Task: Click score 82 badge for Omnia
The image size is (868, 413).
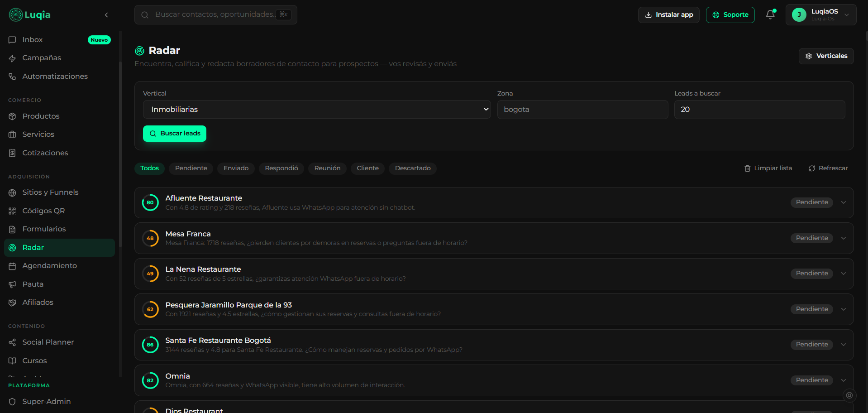Action: coord(150,380)
